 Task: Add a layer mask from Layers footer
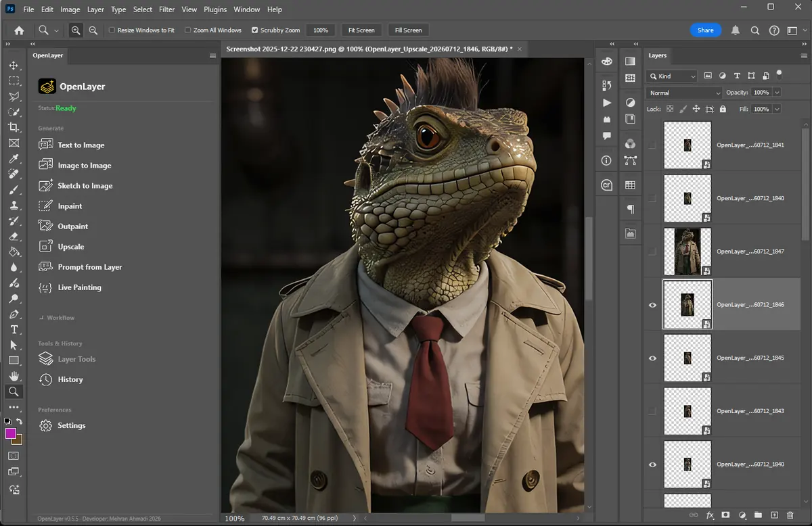point(725,515)
